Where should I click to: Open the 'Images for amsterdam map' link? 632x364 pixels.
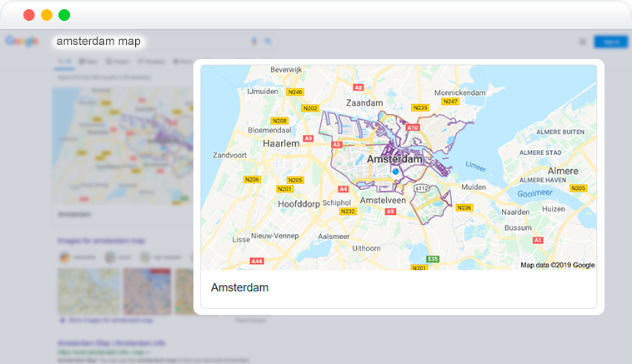pos(101,241)
